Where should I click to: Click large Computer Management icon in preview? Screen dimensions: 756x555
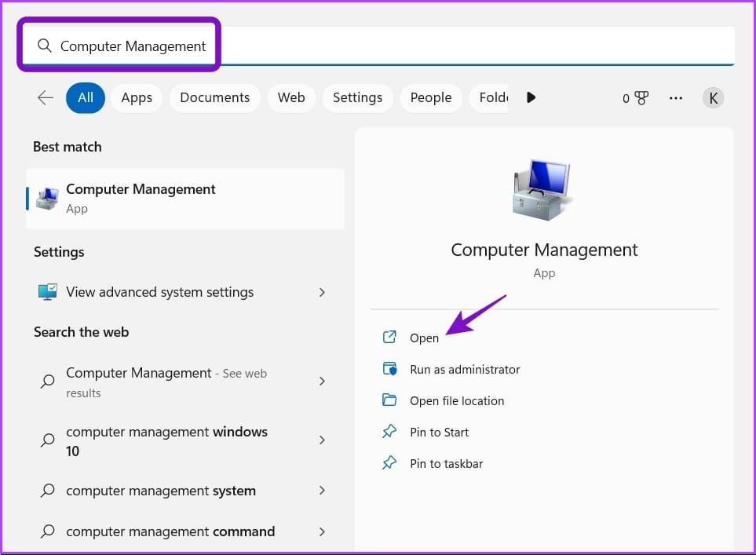pos(541,190)
